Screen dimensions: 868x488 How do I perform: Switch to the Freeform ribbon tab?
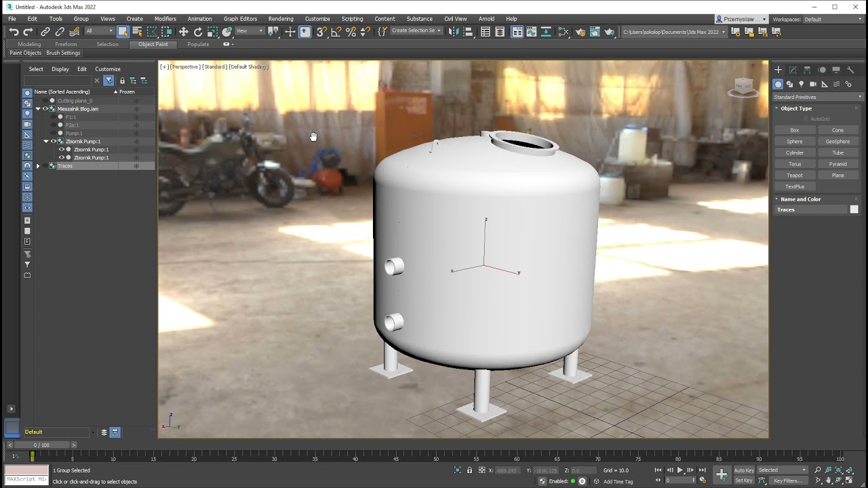66,44
